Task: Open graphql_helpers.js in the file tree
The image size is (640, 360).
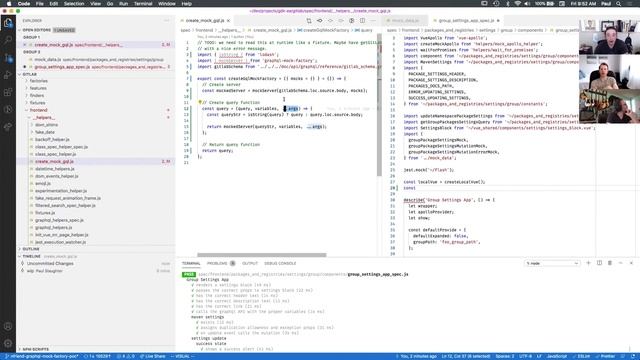Action: point(53,228)
